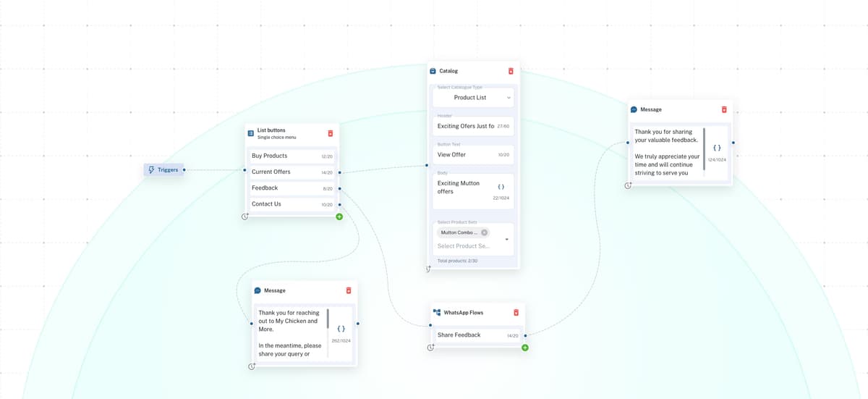
Task: Click the Total products: 2/30 text
Action: click(x=457, y=261)
